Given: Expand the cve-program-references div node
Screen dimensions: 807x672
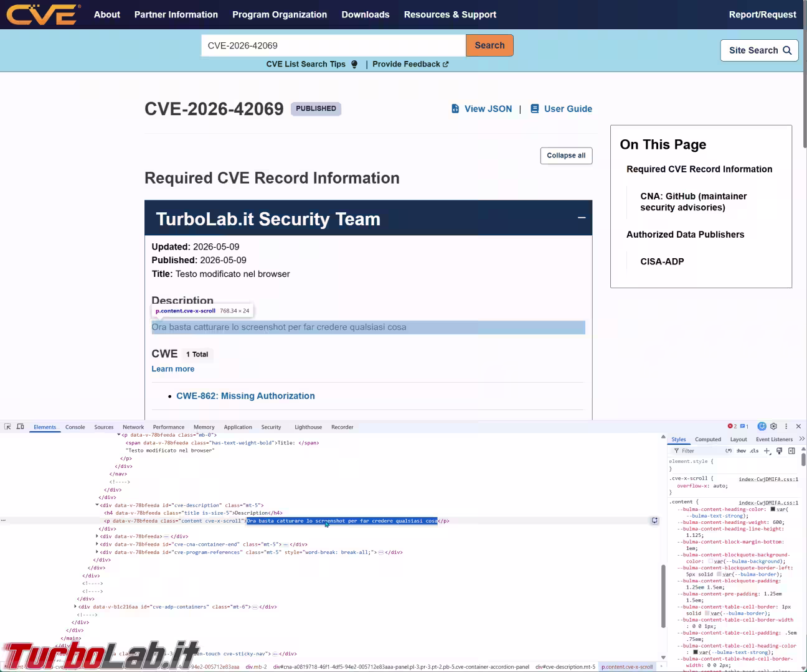Looking at the screenshot, I should pyautogui.click(x=97, y=552).
